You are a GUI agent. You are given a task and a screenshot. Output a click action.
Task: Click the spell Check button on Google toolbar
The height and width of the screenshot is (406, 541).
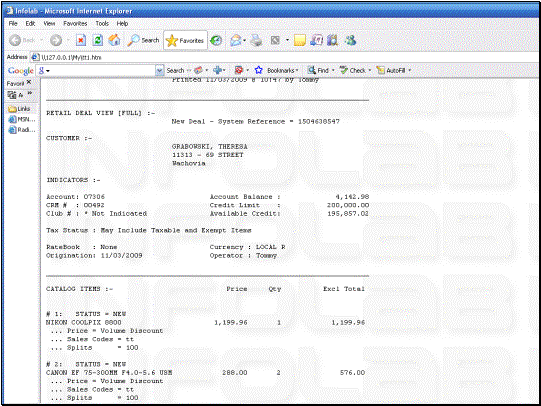pyautogui.click(x=353, y=70)
